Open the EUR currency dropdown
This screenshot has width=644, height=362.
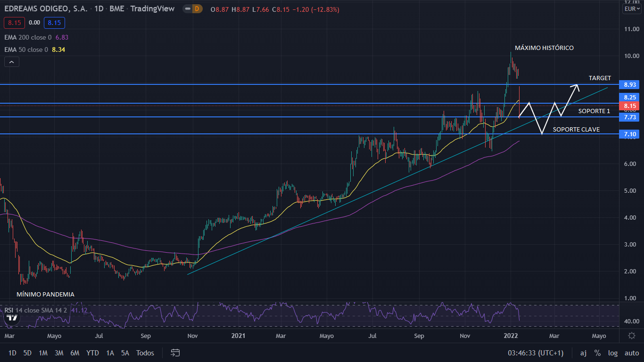(x=632, y=9)
